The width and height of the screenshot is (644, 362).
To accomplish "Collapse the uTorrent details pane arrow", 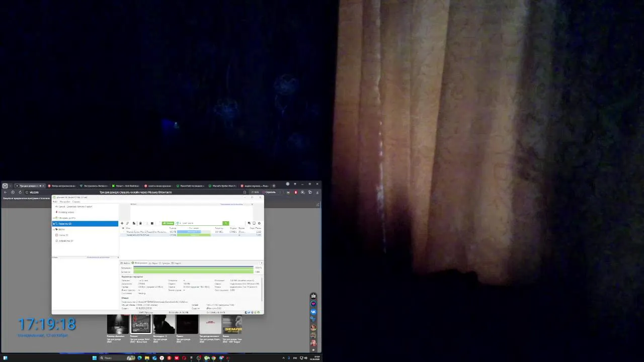I will click(x=262, y=263).
